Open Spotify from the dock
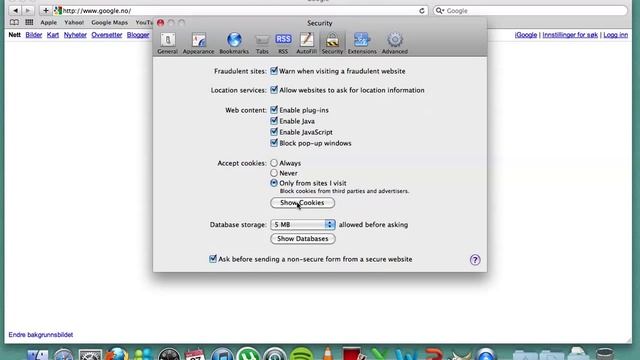Screen dimensions: 640x360 point(301,354)
